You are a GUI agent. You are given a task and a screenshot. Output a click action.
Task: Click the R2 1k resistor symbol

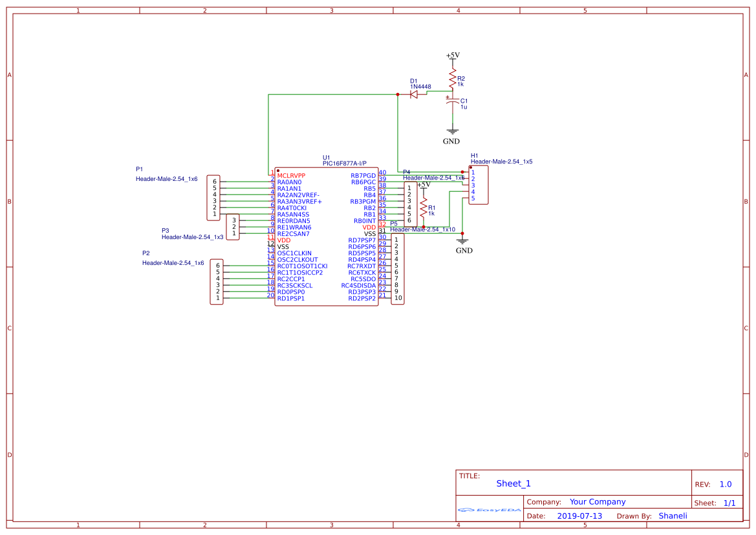452,78
